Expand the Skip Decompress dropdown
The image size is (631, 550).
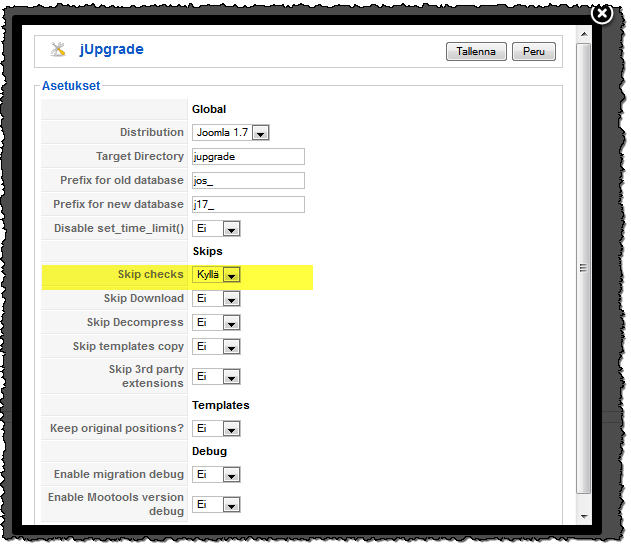216,323
